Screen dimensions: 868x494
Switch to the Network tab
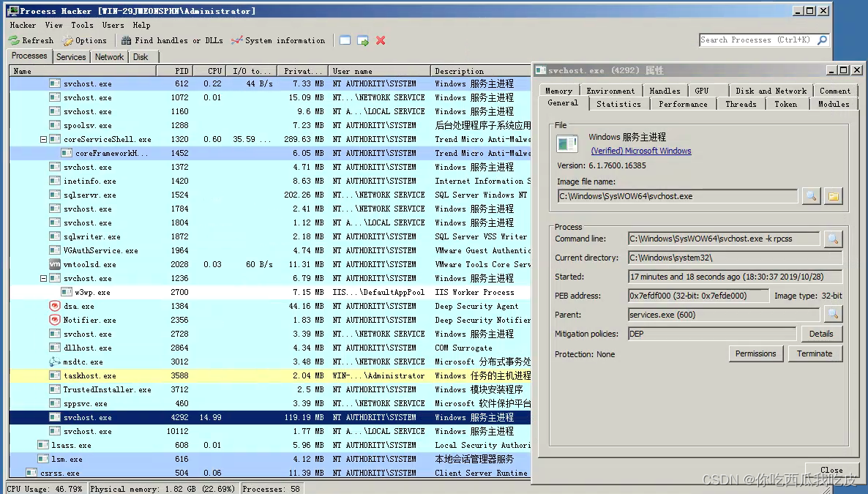109,56
